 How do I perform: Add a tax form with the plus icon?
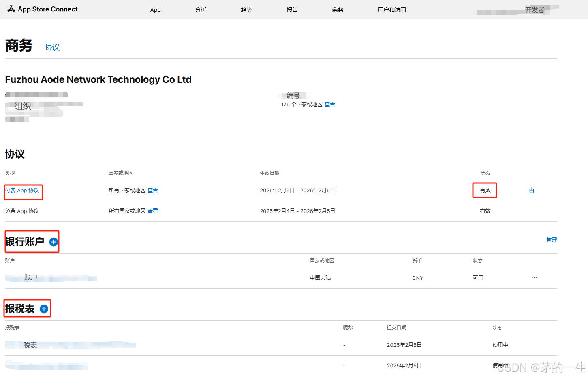click(x=44, y=309)
